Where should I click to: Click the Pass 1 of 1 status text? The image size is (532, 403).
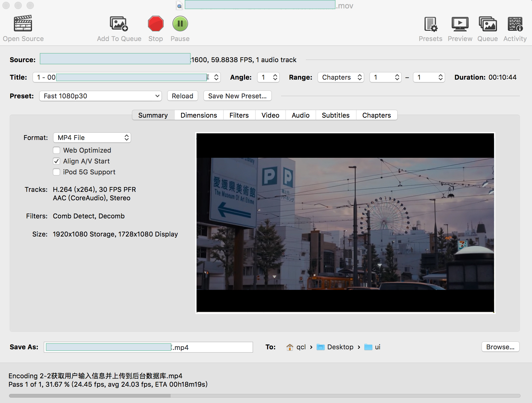click(108, 384)
